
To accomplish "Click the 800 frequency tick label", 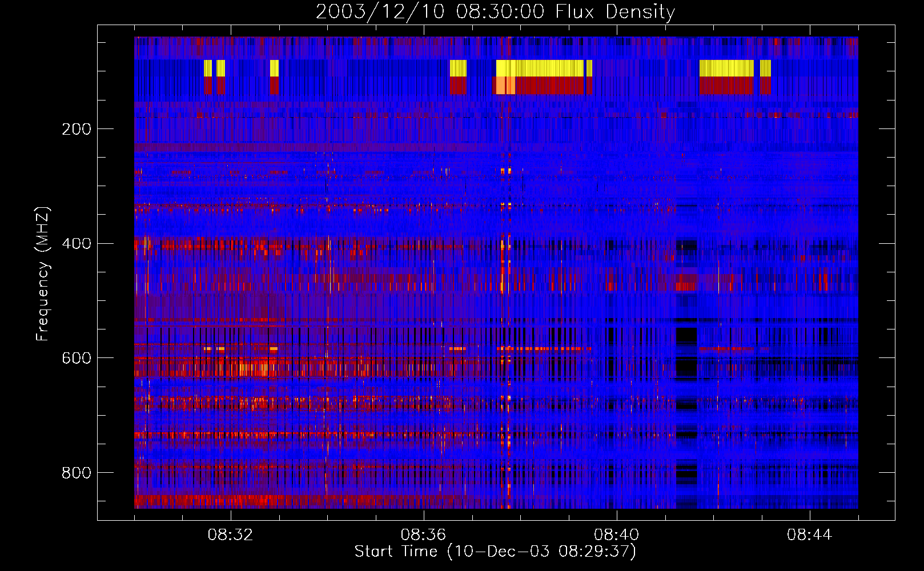I will (77, 473).
